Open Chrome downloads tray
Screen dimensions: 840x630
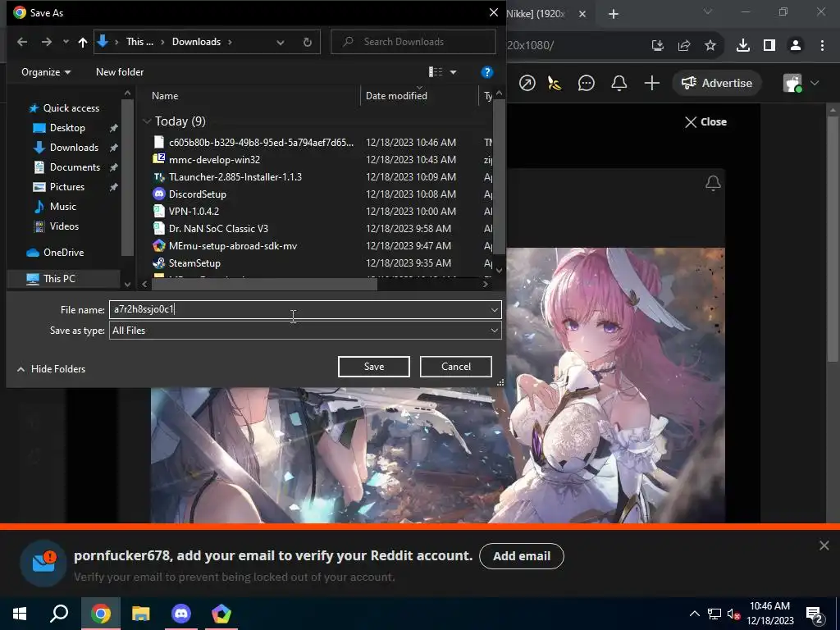pyautogui.click(x=743, y=46)
